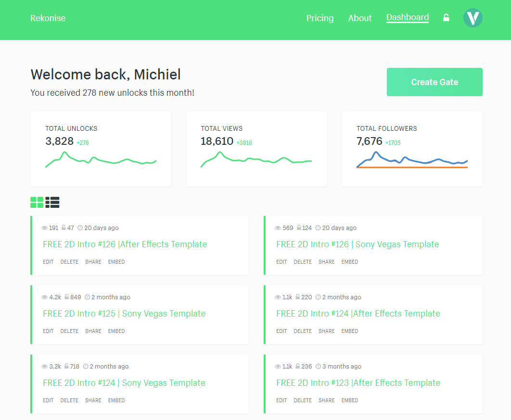511x420 pixels.
Task: Delete the #123 After Effects gate
Action: pyautogui.click(x=303, y=400)
